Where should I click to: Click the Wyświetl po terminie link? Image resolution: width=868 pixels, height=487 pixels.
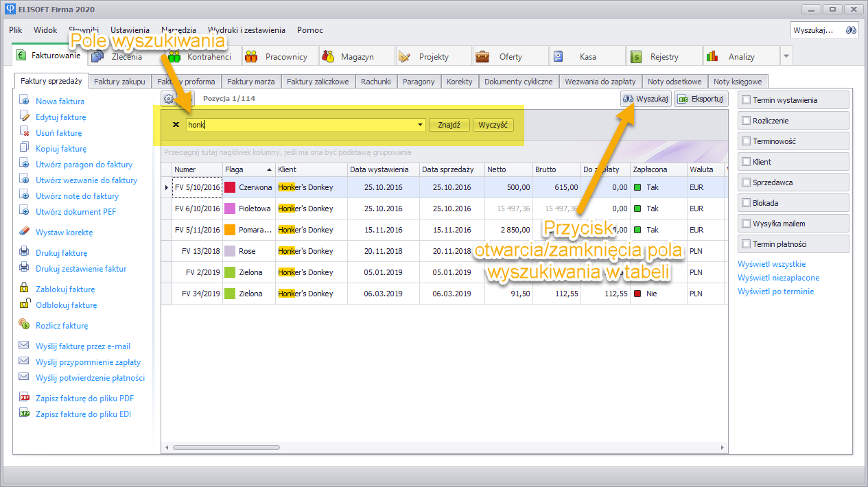coord(775,292)
